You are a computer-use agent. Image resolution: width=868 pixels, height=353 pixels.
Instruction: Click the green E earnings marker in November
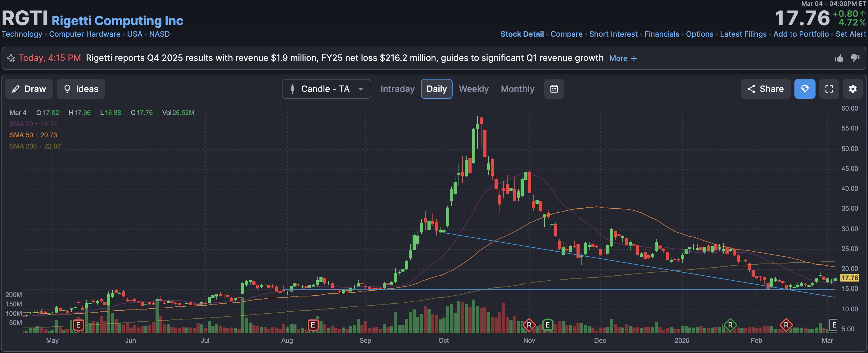tap(548, 325)
